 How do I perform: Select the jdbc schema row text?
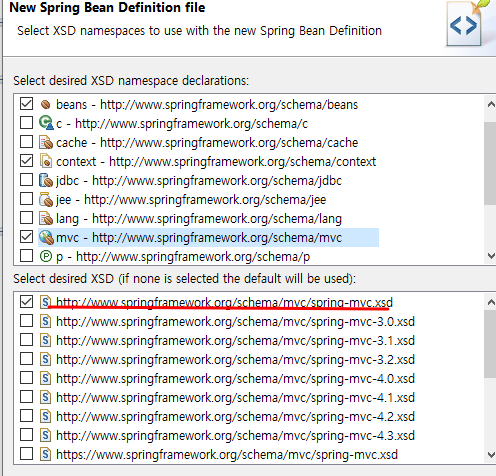199,181
